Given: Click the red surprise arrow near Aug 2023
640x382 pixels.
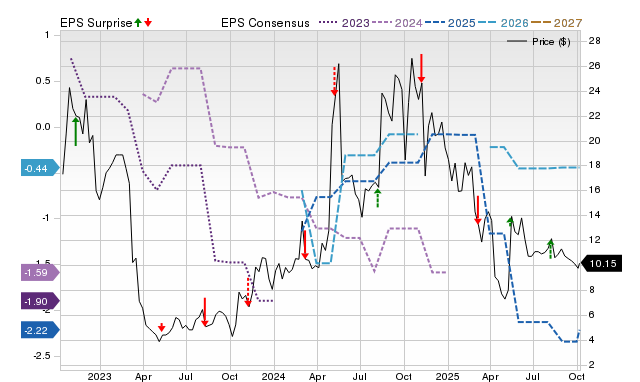Looking at the screenshot, I should click(x=205, y=312).
